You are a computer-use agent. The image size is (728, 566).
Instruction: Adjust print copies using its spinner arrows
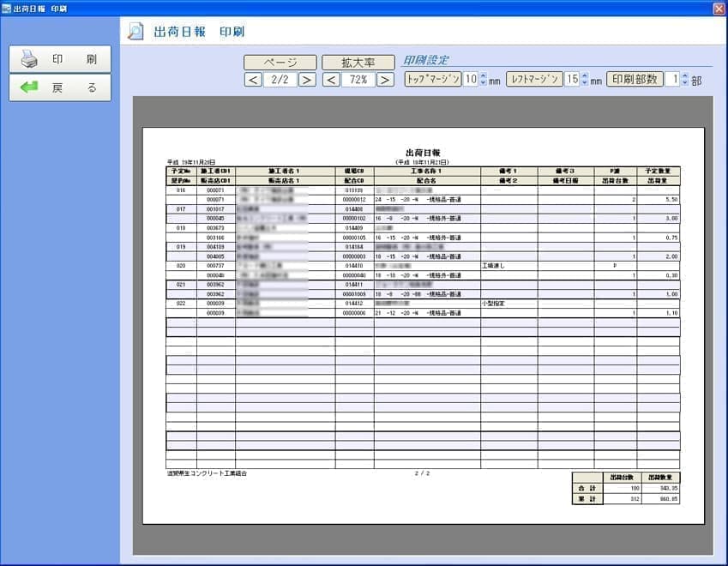pos(684,79)
